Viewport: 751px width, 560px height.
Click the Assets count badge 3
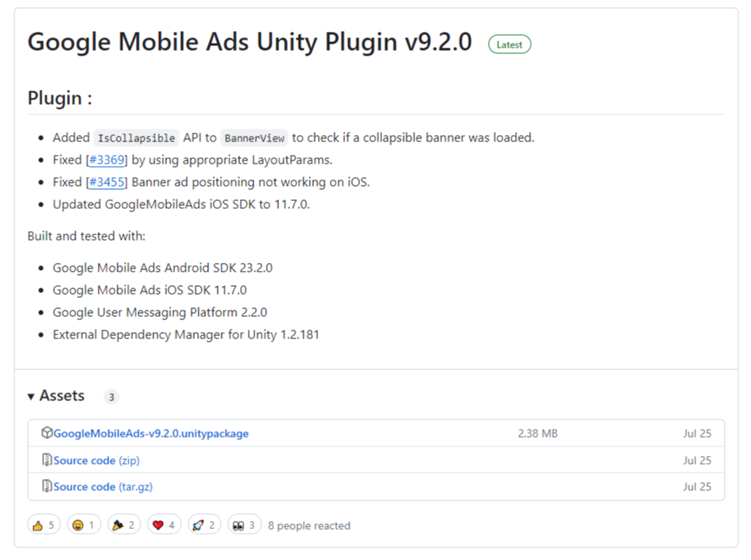pyautogui.click(x=111, y=397)
